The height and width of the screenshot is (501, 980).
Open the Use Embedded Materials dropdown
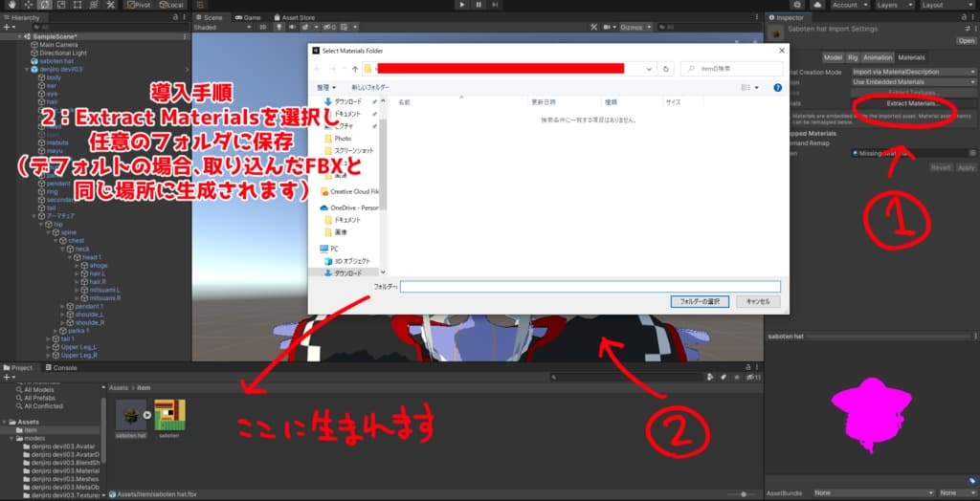[x=913, y=82]
